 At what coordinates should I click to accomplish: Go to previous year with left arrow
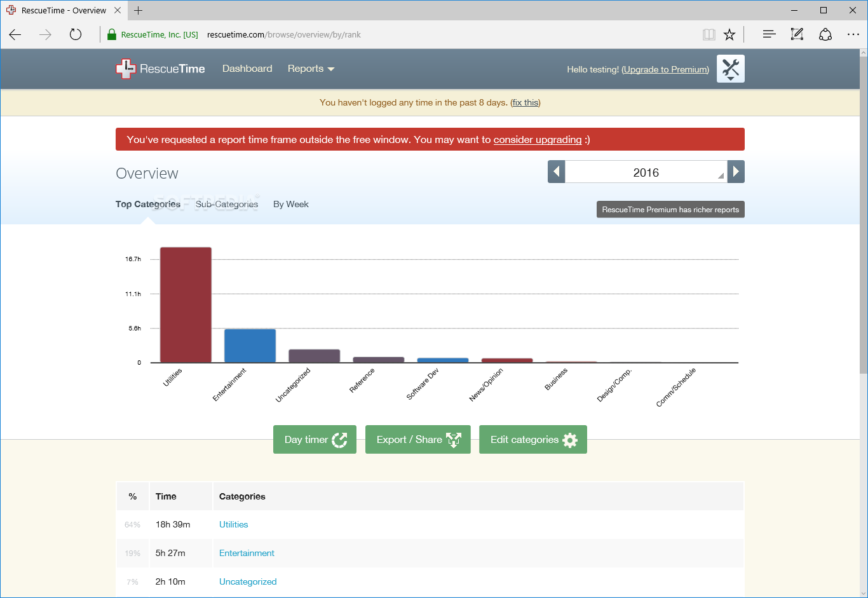pyautogui.click(x=557, y=172)
